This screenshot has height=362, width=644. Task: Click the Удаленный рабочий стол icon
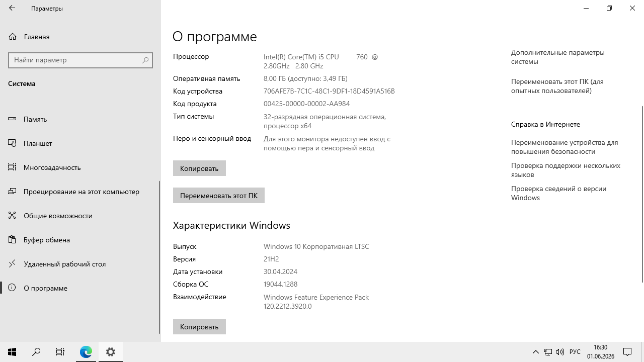click(13, 264)
